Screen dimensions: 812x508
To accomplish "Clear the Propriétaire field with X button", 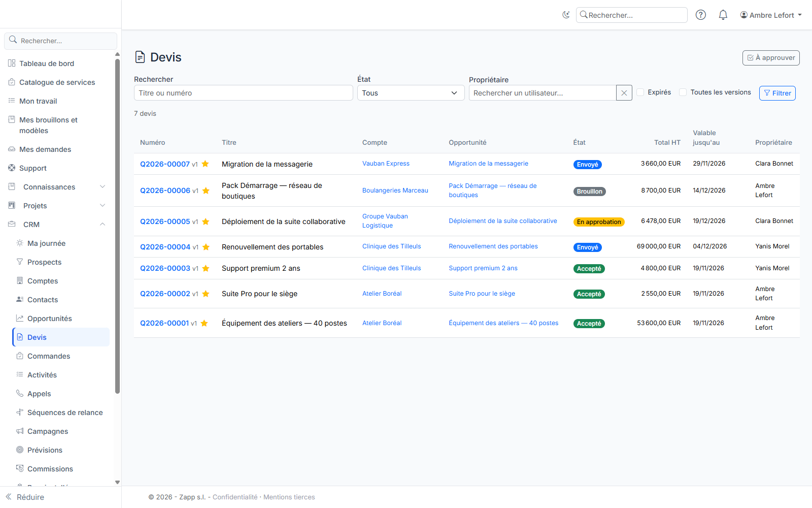I will click(624, 93).
